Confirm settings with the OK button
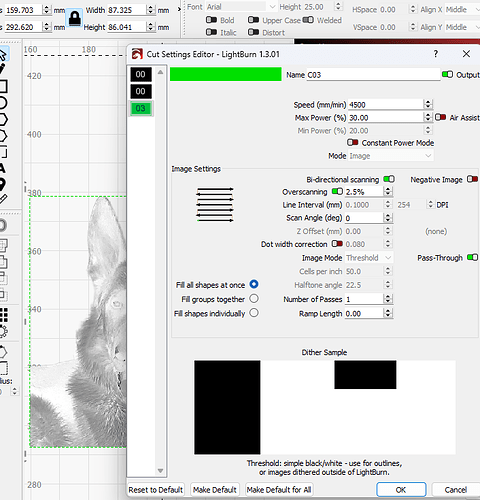This screenshot has height=500, width=480. [401, 490]
